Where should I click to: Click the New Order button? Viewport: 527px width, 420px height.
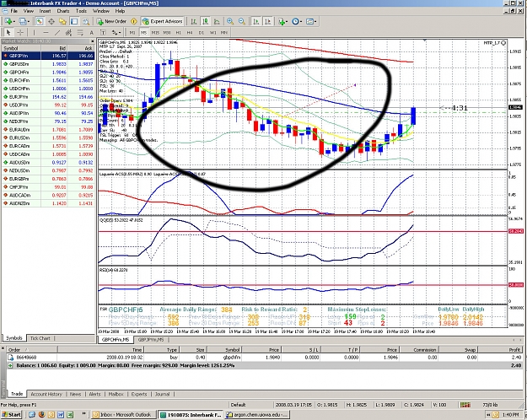click(111, 21)
